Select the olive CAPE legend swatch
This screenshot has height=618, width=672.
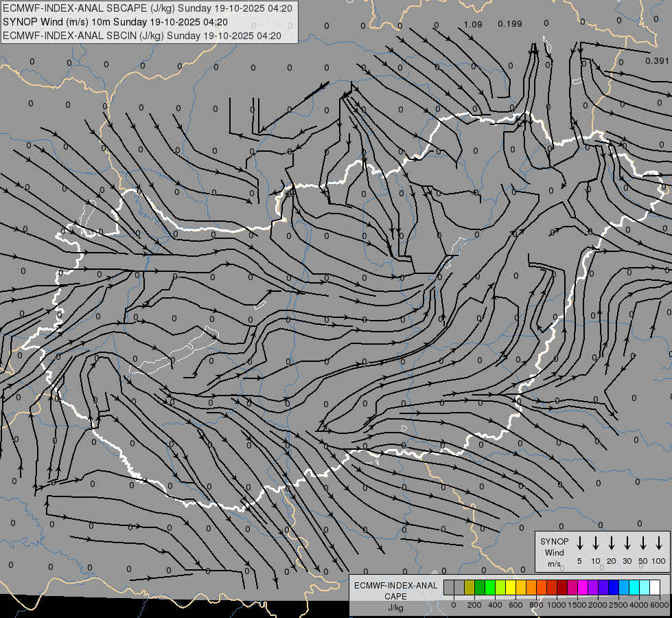tap(470, 587)
